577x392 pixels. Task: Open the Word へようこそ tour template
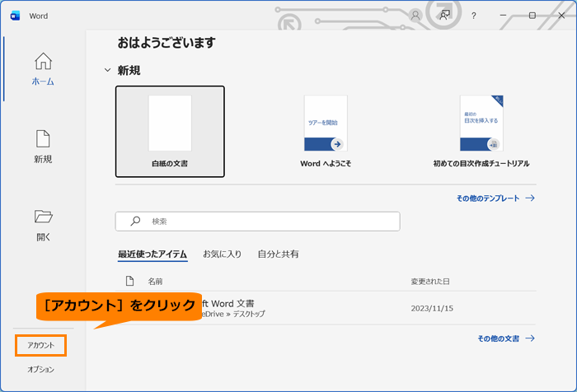click(326, 132)
